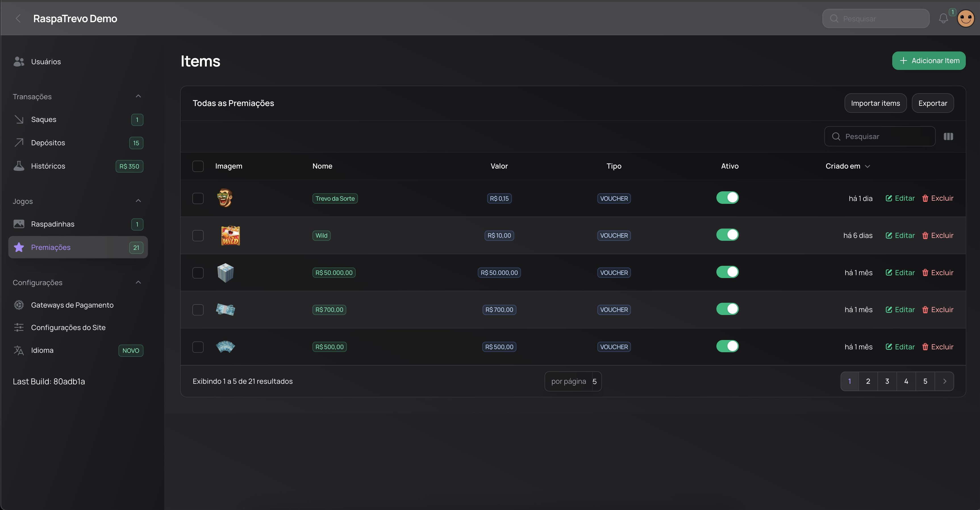The image size is (980, 510).
Task: Collapse the Transações section
Action: pyautogui.click(x=138, y=96)
